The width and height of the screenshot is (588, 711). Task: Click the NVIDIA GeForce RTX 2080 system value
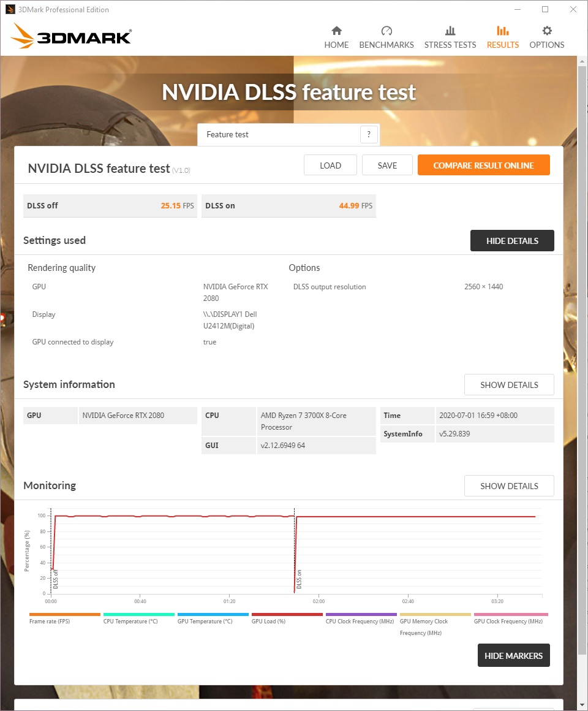(x=138, y=415)
